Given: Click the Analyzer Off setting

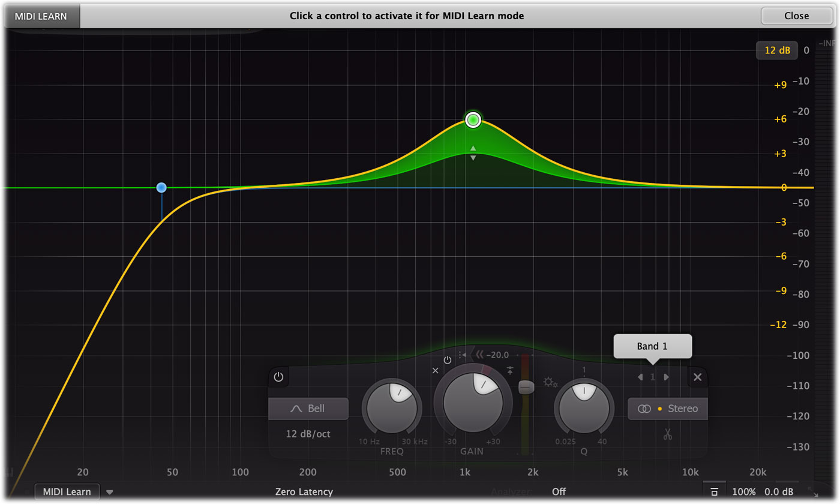Looking at the screenshot, I should (x=559, y=492).
